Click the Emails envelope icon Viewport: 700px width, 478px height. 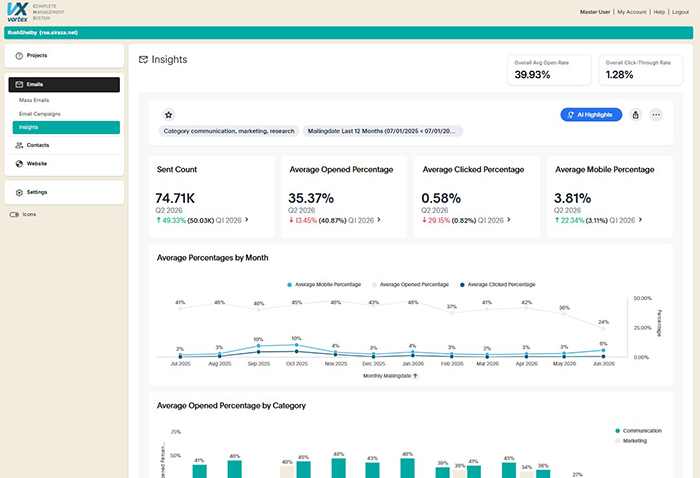[19, 84]
